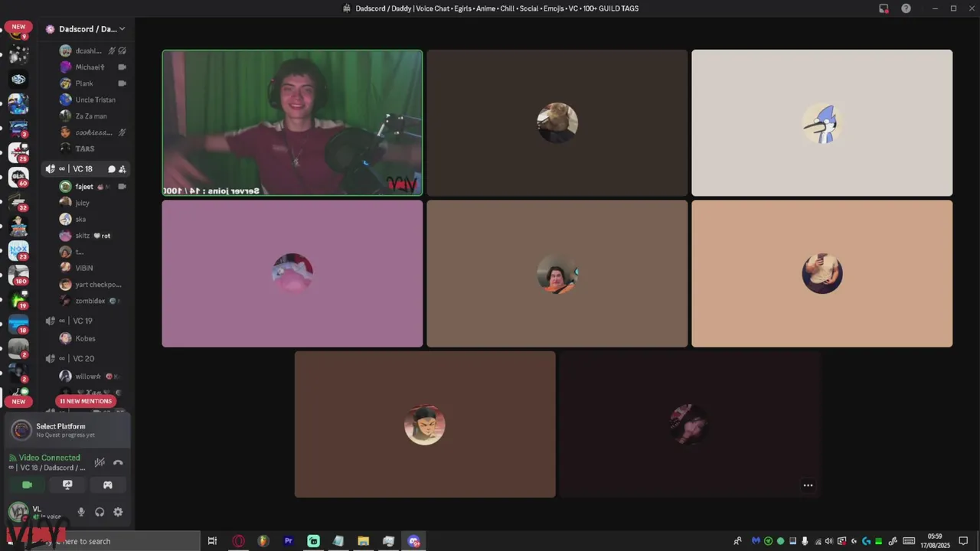Mute the microphone in the user panel
The height and width of the screenshot is (551, 980).
pos(81,512)
